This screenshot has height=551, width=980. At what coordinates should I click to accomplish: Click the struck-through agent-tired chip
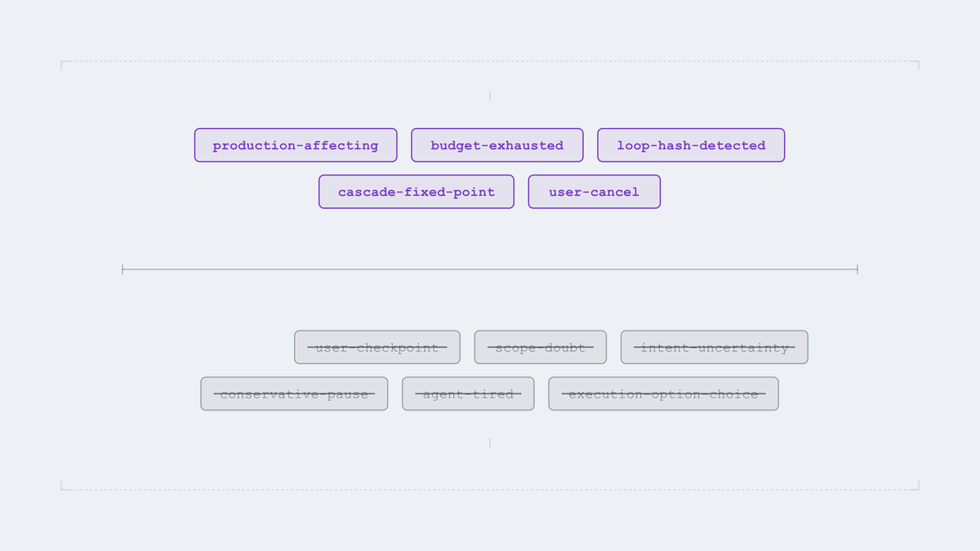click(x=468, y=393)
